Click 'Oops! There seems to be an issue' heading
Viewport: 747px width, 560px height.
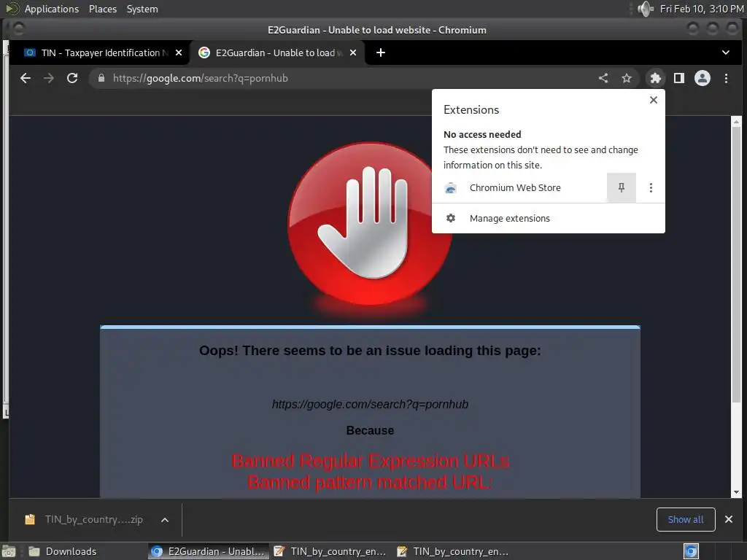coord(370,351)
